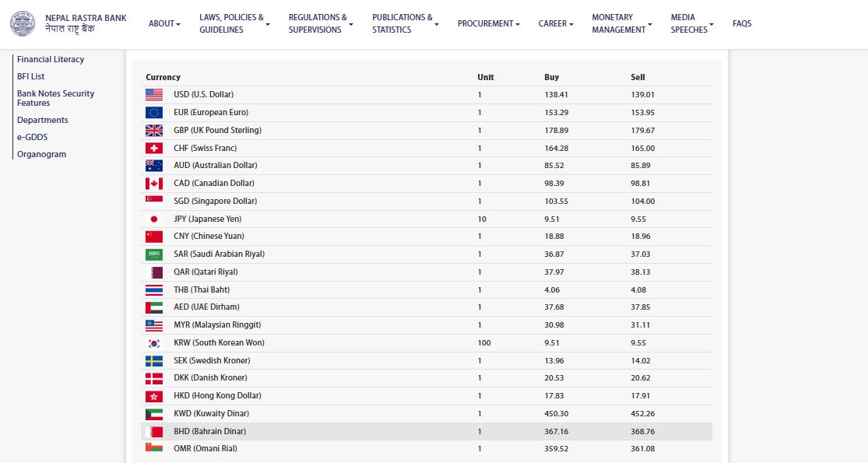Open Laws, Policies & Guidelines dropdown
Screen dimensions: 868x463
coord(234,23)
